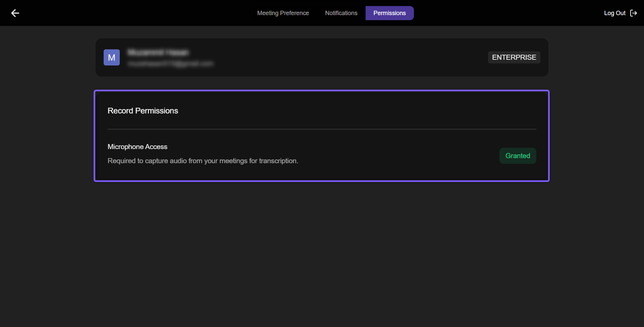Click the blurred user name text
644x327 pixels.
point(158,52)
